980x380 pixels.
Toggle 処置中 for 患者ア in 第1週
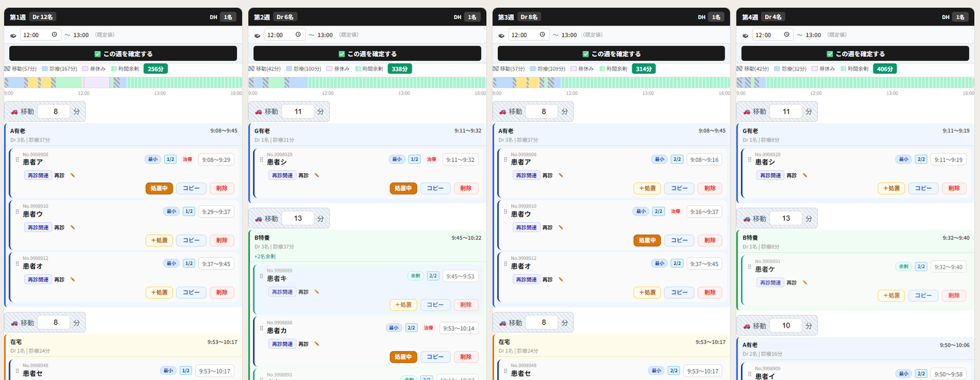coord(159,188)
